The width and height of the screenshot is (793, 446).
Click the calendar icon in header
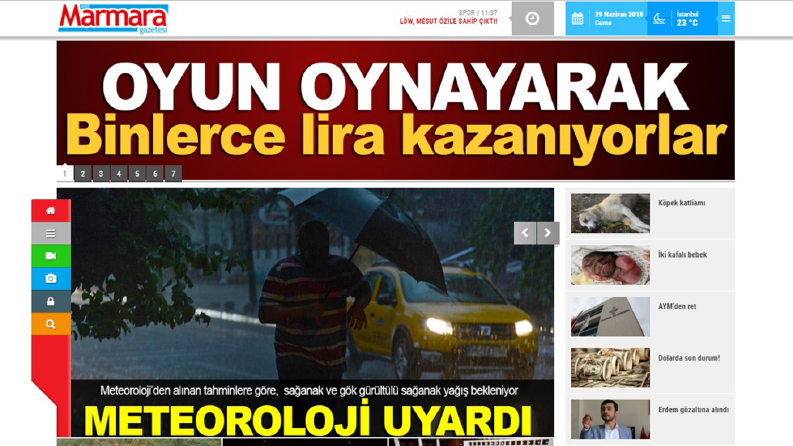point(577,19)
